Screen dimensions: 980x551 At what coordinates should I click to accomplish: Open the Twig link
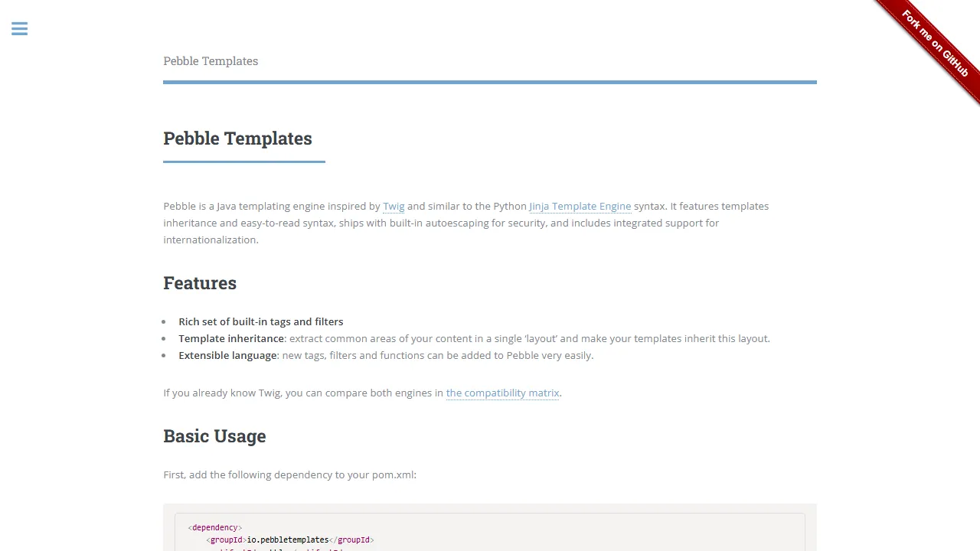coord(394,206)
